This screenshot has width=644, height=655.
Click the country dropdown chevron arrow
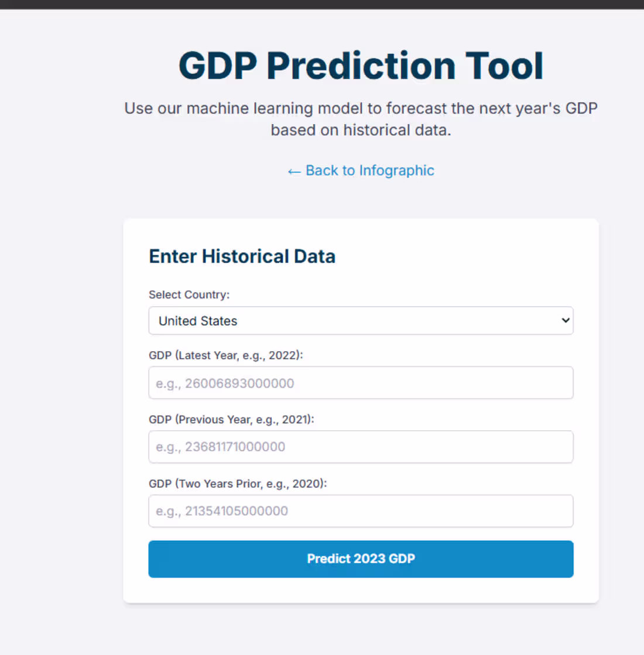pos(565,321)
